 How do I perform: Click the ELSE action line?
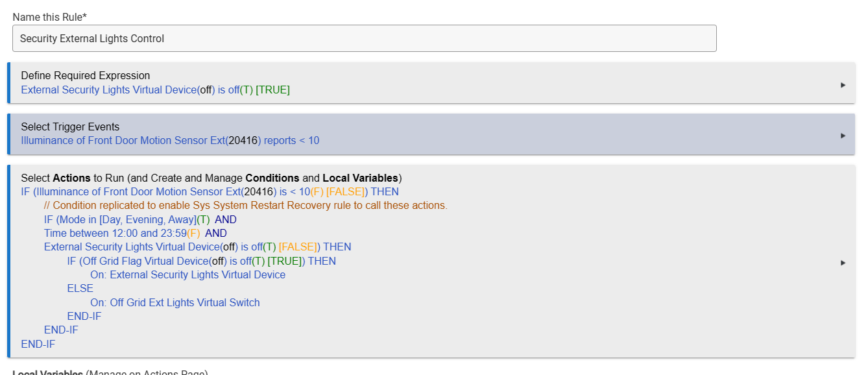(80, 289)
